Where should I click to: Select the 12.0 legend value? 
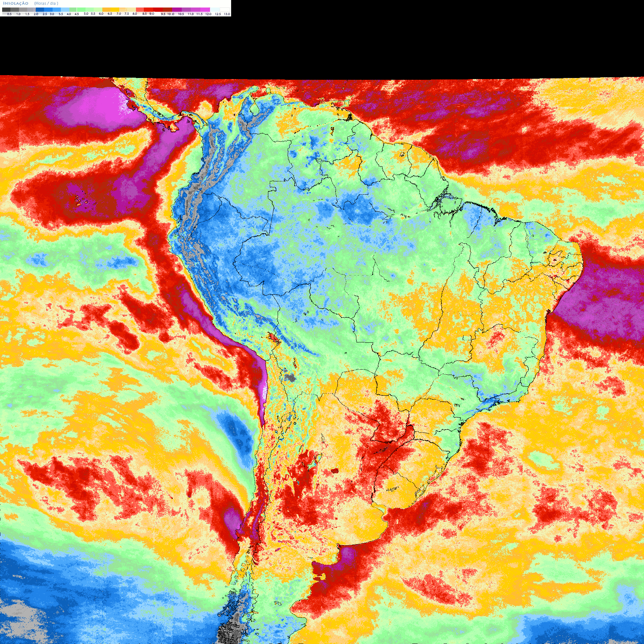coord(208,14)
